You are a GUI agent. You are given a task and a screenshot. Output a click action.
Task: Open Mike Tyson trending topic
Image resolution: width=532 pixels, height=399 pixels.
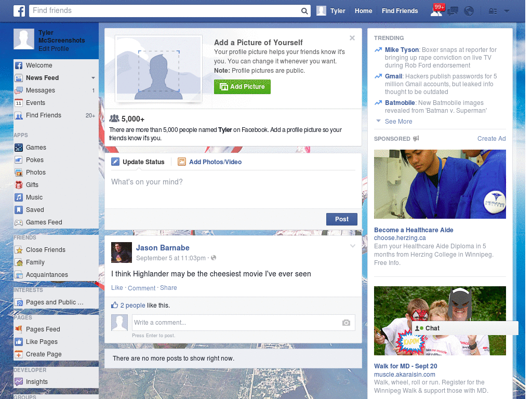[x=402, y=50]
